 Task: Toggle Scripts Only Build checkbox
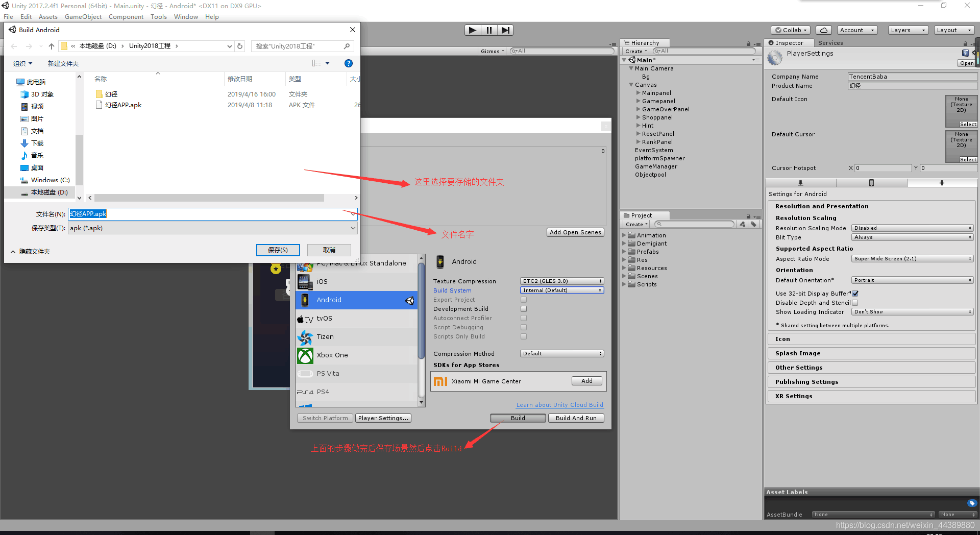pos(524,336)
